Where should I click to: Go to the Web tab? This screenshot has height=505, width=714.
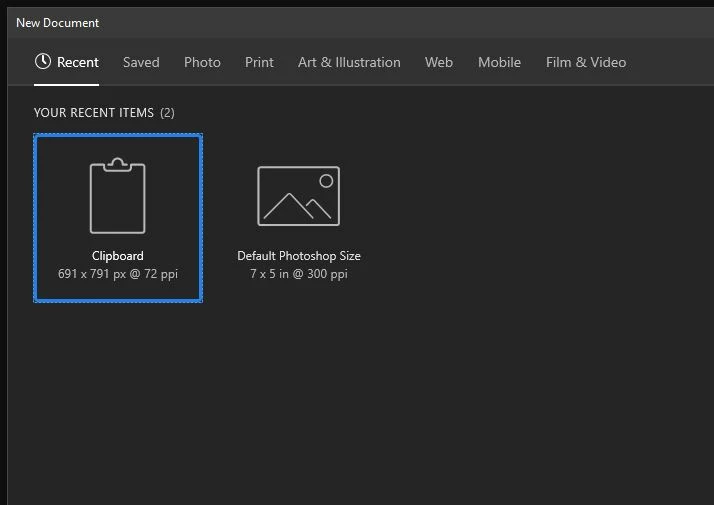pos(439,62)
